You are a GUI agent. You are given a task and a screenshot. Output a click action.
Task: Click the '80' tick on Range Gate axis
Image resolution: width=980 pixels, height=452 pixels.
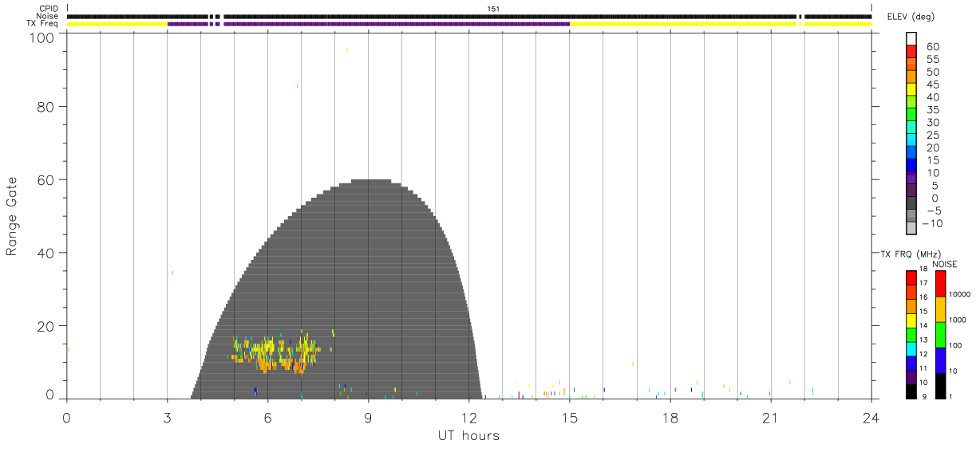tap(45, 106)
